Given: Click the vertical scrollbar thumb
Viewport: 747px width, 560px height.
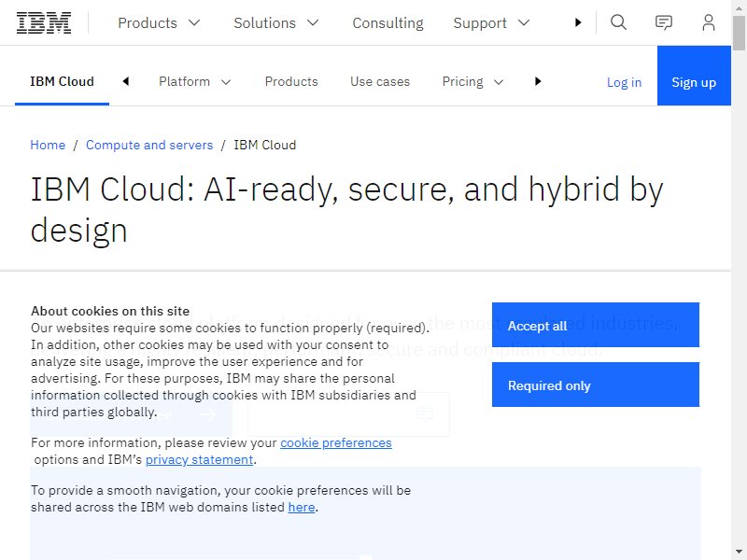Looking at the screenshot, I should pyautogui.click(x=739, y=33).
